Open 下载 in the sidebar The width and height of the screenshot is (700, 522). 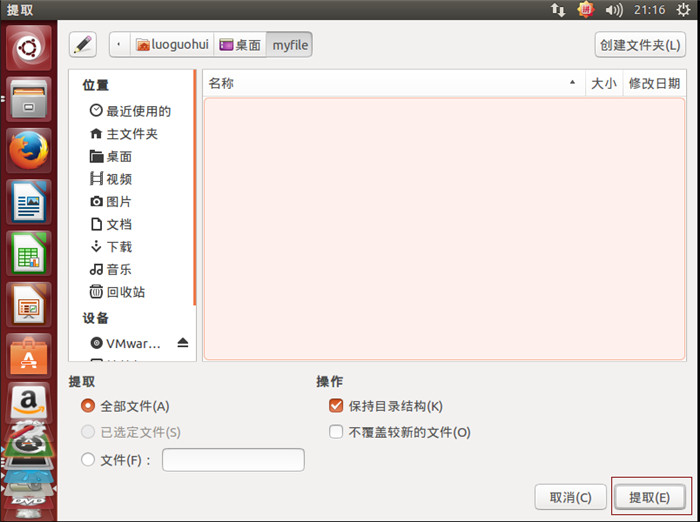pos(111,246)
